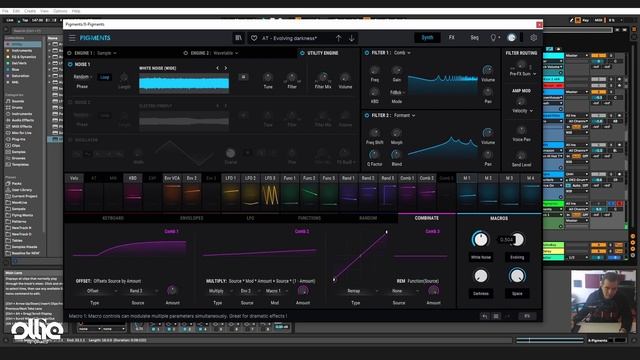Click the Voice Pan knob
This screenshot has width=640, height=360.
point(521,130)
